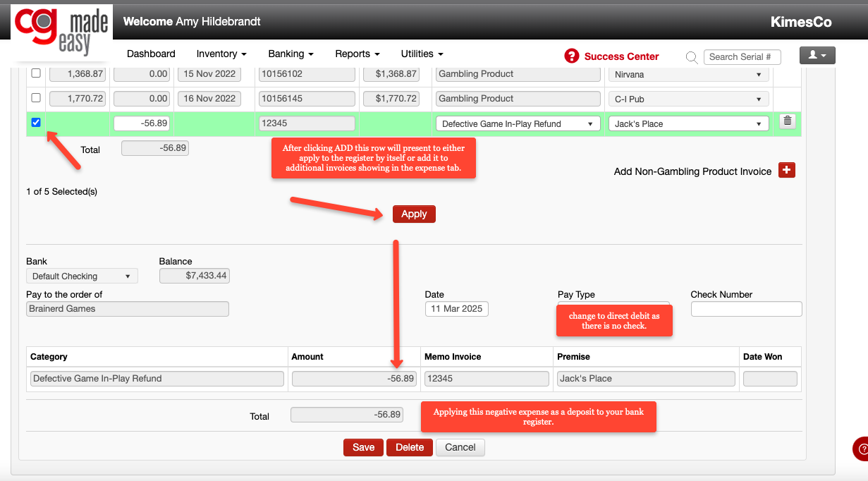Click the Category column header
The height and width of the screenshot is (481, 868).
click(x=49, y=357)
